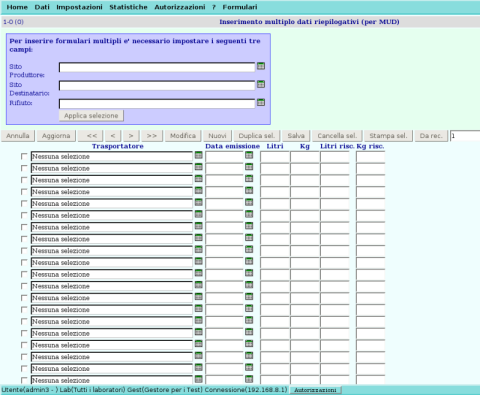The image size is (480, 395).
Task: Open the Formulari menu
Action: click(x=240, y=7)
